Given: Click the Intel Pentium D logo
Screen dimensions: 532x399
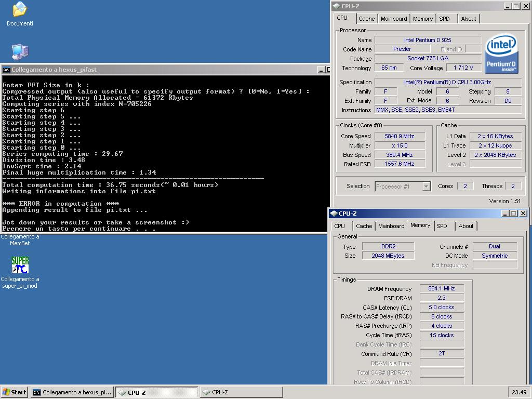Looking at the screenshot, I should (501, 54).
